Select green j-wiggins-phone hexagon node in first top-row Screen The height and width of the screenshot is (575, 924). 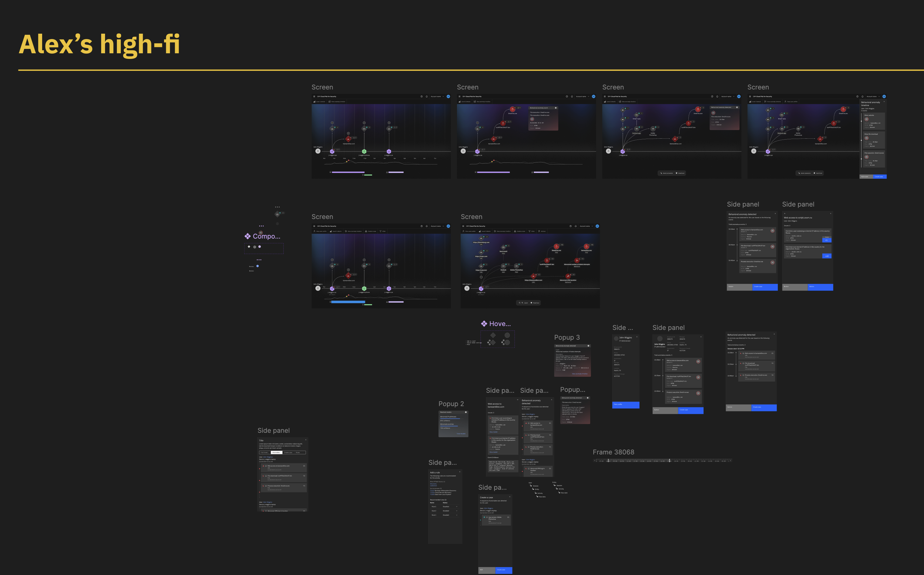point(364,151)
